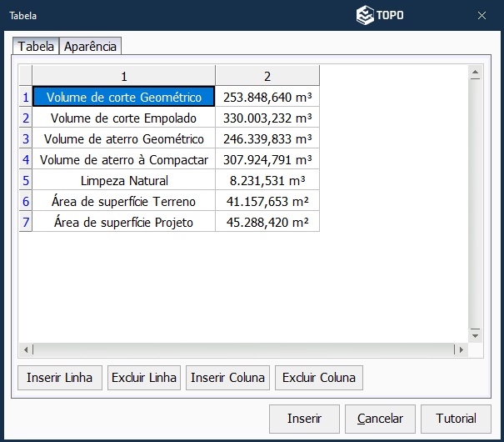
Task: Confirm with the Inserir button
Action: tap(304, 419)
